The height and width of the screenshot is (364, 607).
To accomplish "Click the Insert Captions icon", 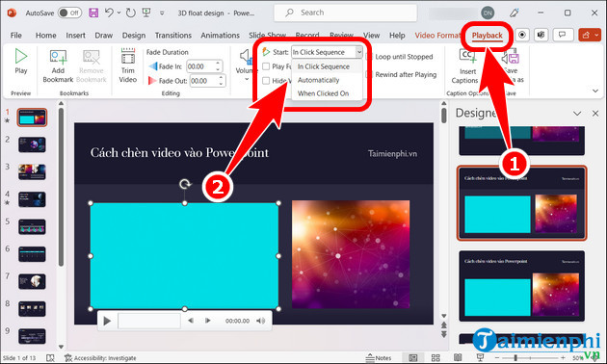I will (x=467, y=57).
